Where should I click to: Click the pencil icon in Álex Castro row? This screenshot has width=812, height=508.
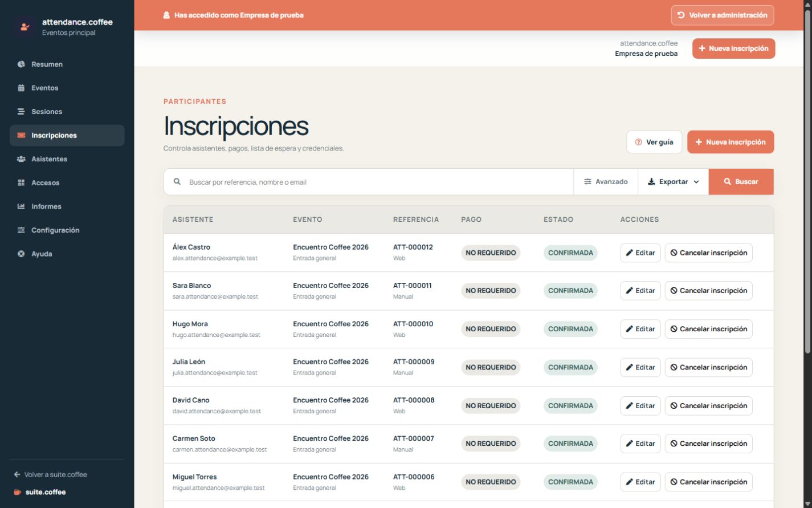pos(629,253)
